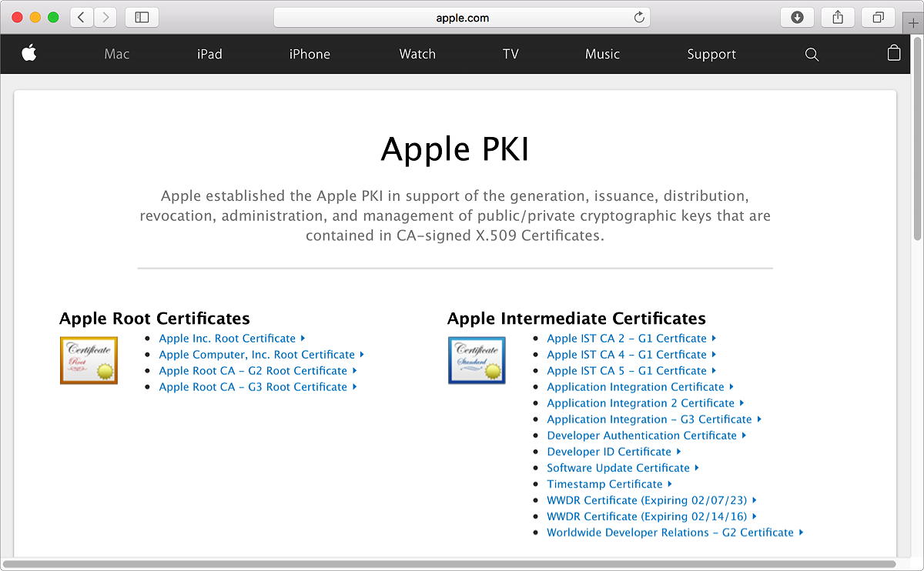The image size is (924, 571).
Task: Open the TV menu item
Action: (x=511, y=54)
